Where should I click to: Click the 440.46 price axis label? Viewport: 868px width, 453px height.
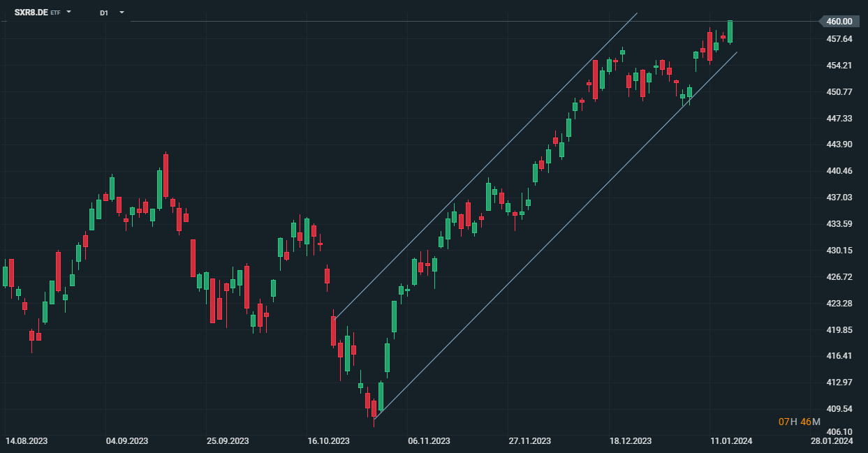pyautogui.click(x=839, y=171)
